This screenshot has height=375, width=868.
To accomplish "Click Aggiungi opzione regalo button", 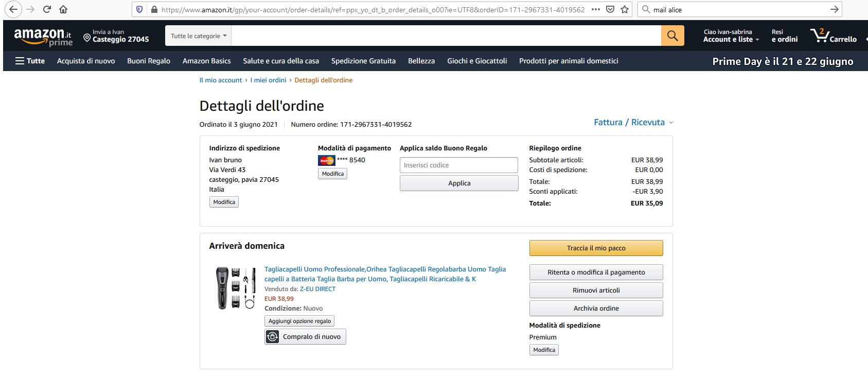I will (x=299, y=321).
